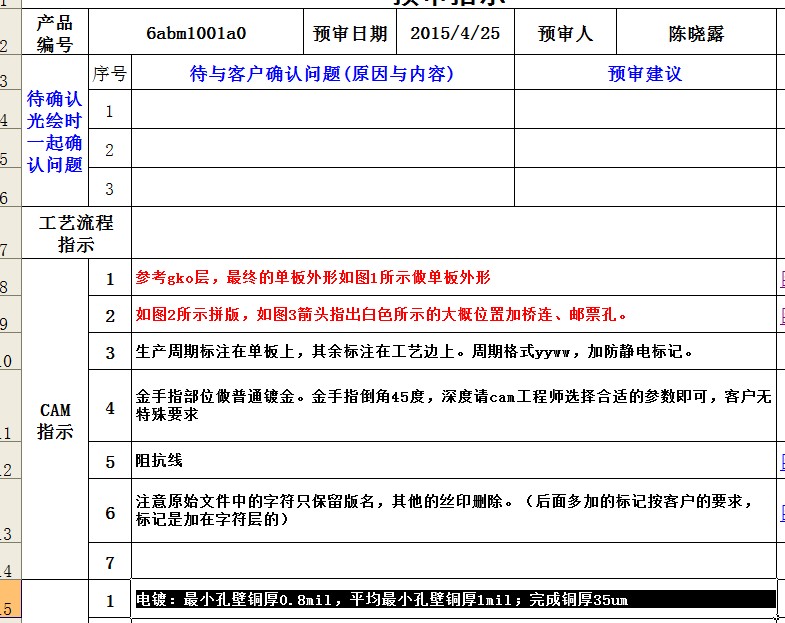
Task: Click the 产品编号 label cell
Action: pos(55,32)
